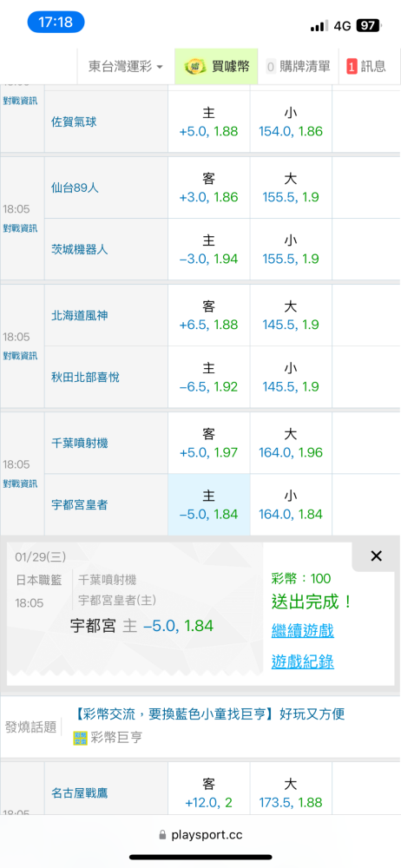Open the 茨城機器人 team page

pyautogui.click(x=79, y=249)
